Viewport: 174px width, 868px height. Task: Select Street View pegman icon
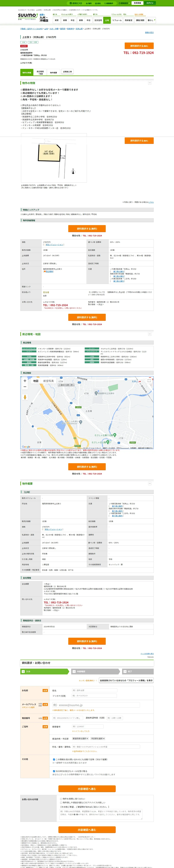(25, 397)
